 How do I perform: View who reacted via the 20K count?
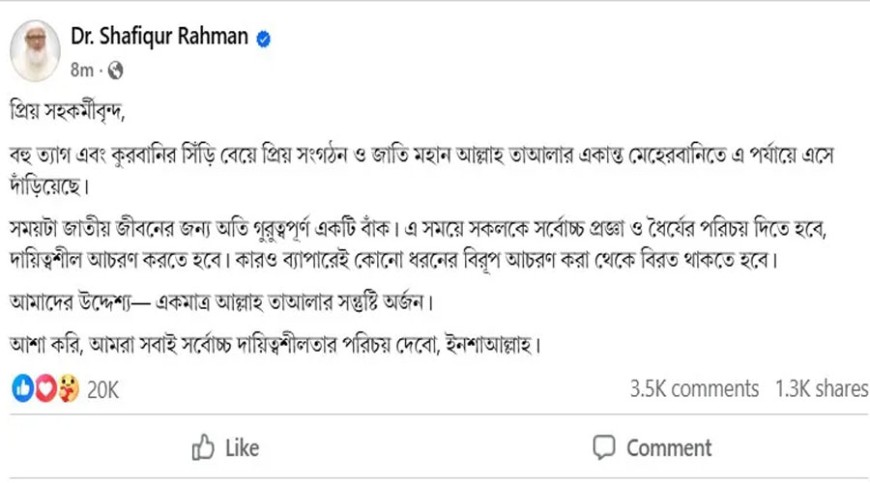point(103,389)
